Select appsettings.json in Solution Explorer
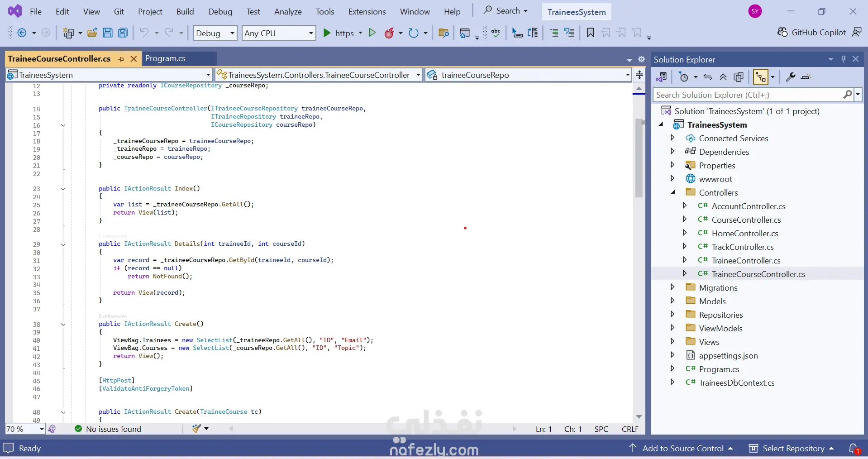868x459 pixels. click(728, 356)
